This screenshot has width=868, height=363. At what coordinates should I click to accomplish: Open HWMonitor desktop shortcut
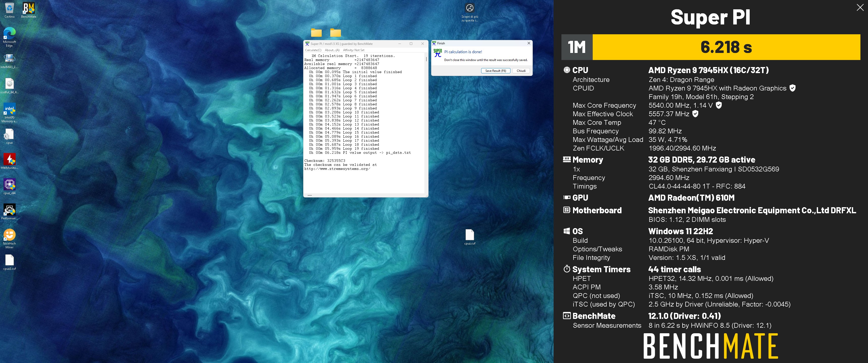tap(9, 162)
